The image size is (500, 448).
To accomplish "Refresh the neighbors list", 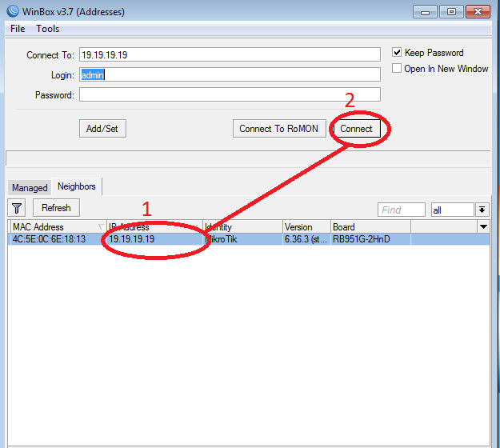I will tap(56, 208).
